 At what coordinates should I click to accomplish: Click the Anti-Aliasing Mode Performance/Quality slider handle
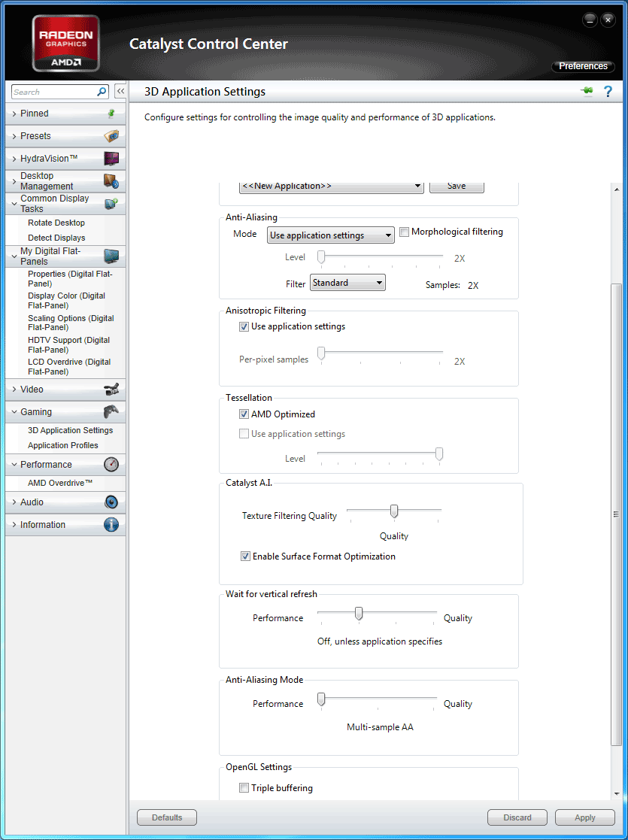coord(320,699)
